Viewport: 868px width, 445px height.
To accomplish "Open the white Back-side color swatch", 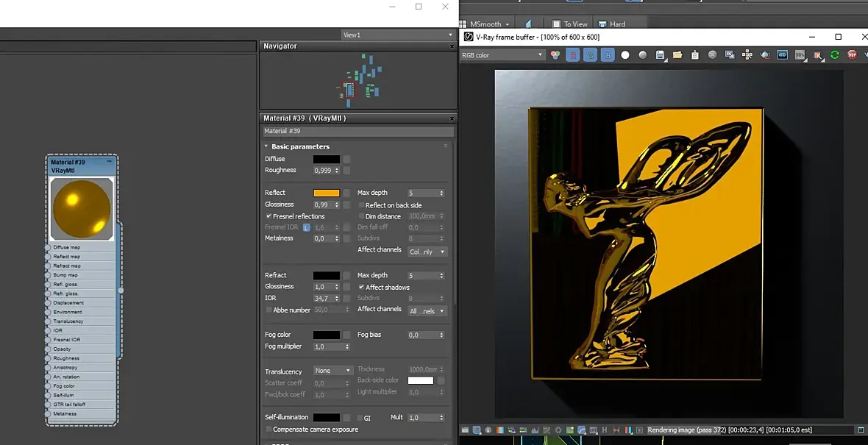I will click(421, 380).
